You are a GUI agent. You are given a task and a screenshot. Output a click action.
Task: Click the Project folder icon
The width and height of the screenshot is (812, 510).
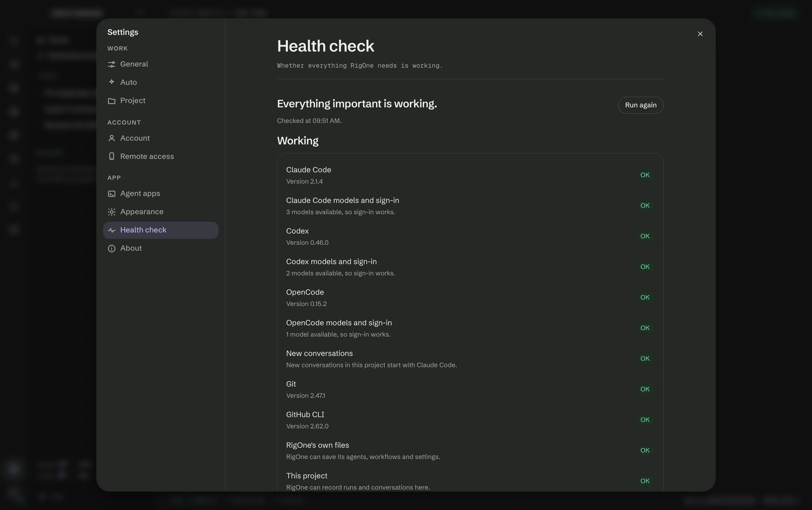112,101
